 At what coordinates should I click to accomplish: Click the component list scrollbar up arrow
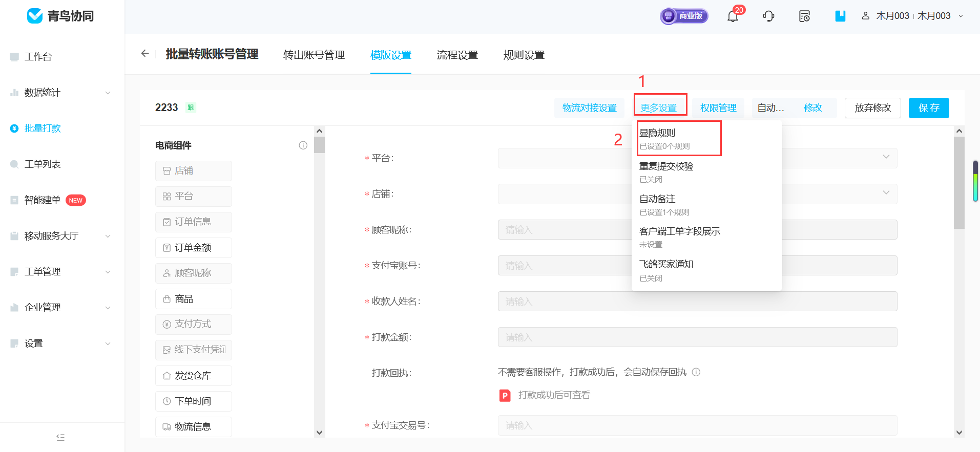click(x=319, y=131)
